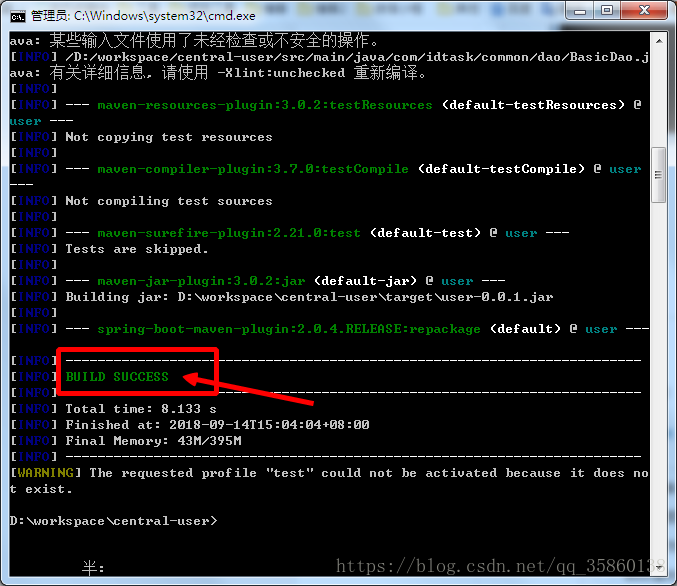Open the cmd.exe system menu icon
Viewport: 677px width, 586px height.
point(18,16)
